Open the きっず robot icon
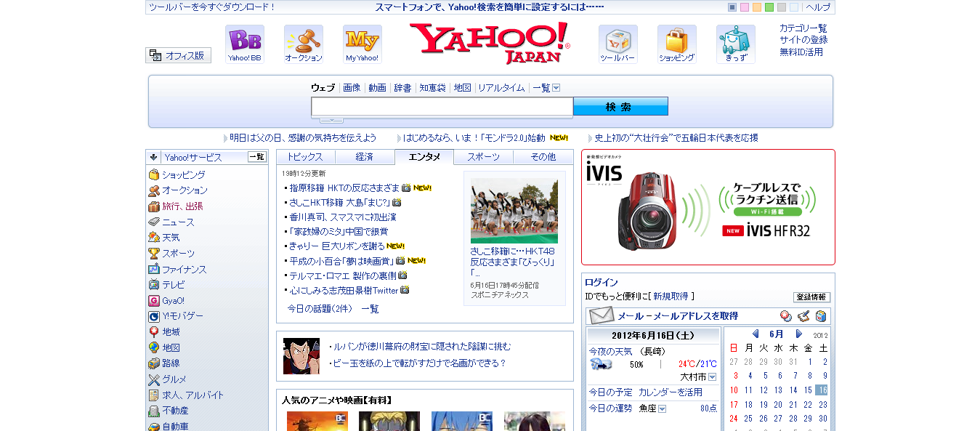Viewport: 980px width, 431px height. click(735, 44)
